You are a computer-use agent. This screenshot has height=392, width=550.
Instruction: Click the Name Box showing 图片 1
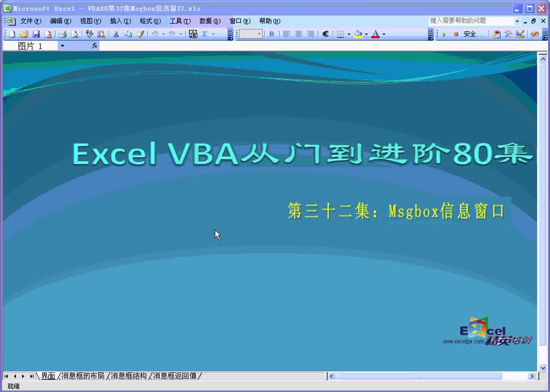point(30,46)
